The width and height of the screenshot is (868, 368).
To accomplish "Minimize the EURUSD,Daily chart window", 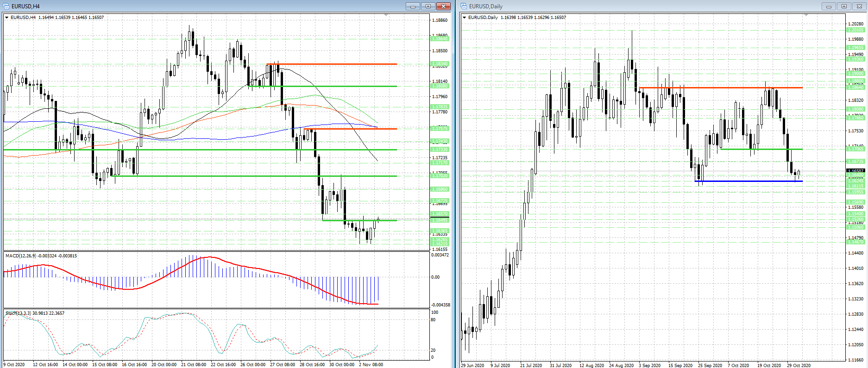I will (x=829, y=6).
